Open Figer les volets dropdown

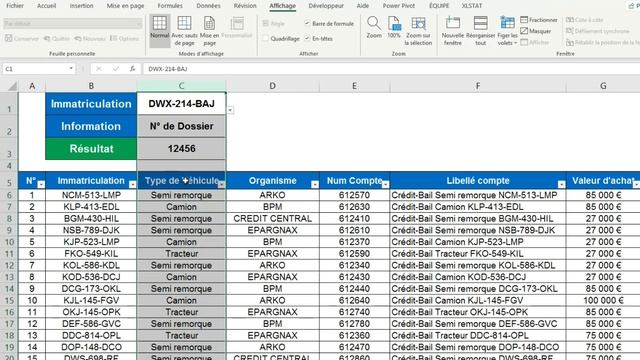click(x=507, y=31)
